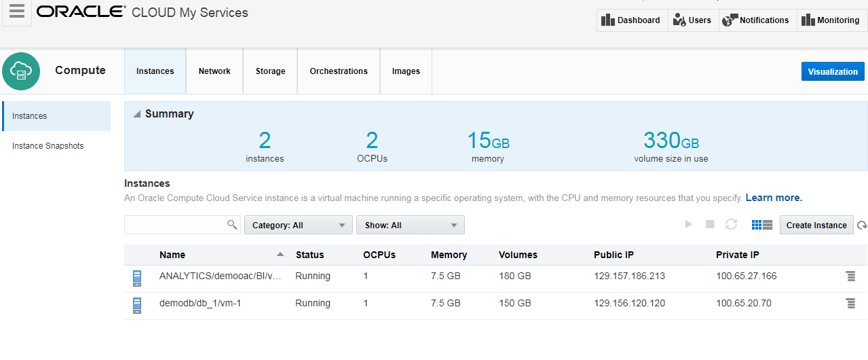This screenshot has height=360, width=868.
Task: Click into the instance search field
Action: click(x=175, y=225)
